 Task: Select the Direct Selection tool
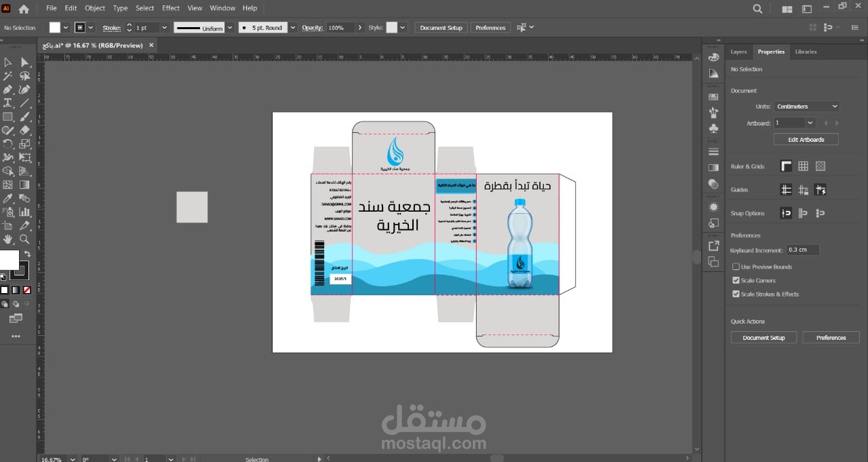[x=24, y=62]
